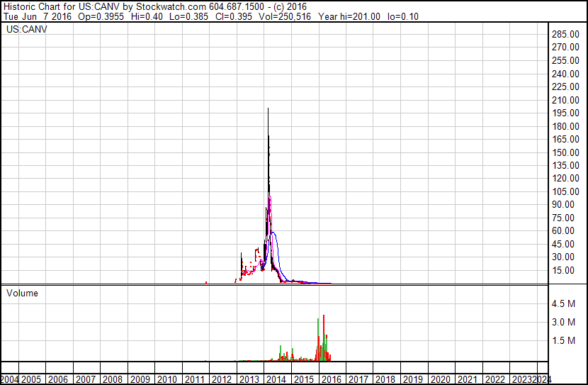Click the 2021 year label on the time axis
588x385 pixels.
pyautogui.click(x=468, y=380)
